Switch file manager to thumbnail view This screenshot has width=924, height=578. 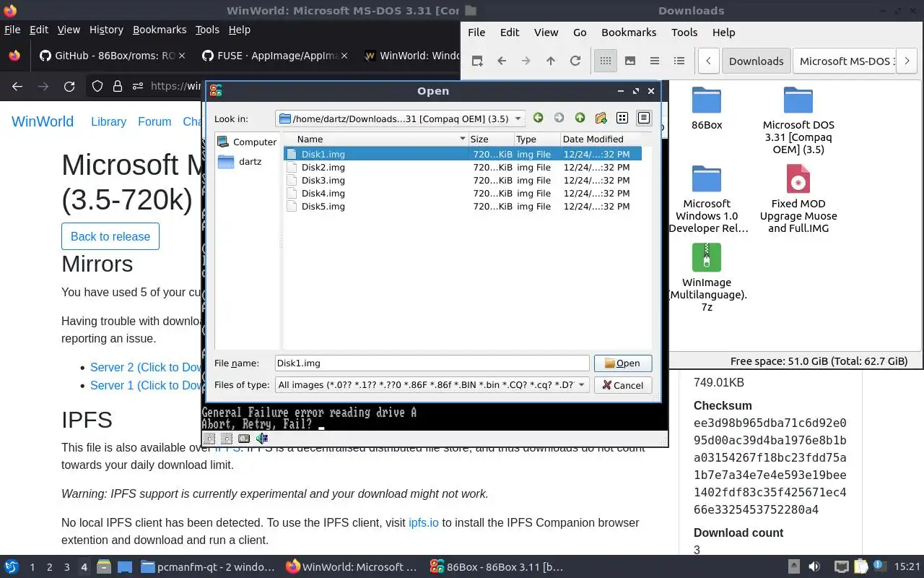pyautogui.click(x=630, y=61)
